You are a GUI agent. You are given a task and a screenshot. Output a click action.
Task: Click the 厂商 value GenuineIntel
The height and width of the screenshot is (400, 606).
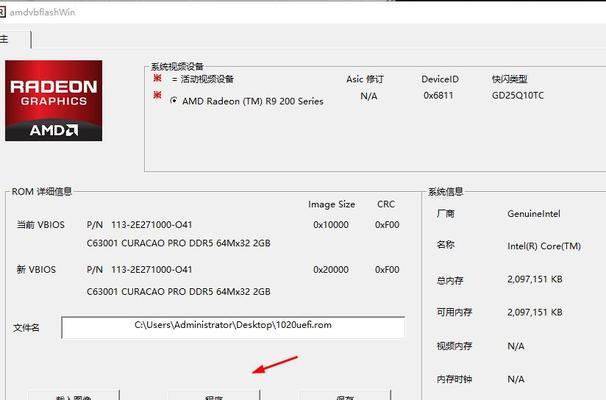534,214
